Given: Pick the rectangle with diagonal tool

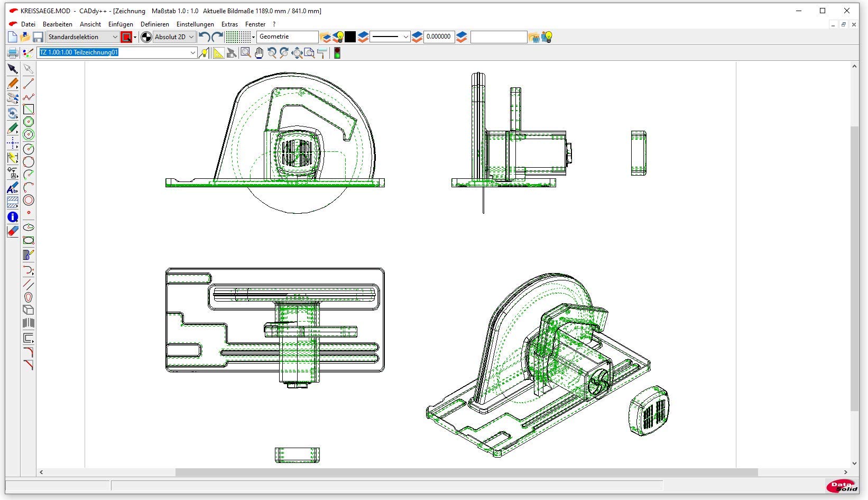Looking at the screenshot, I should click(x=29, y=110).
